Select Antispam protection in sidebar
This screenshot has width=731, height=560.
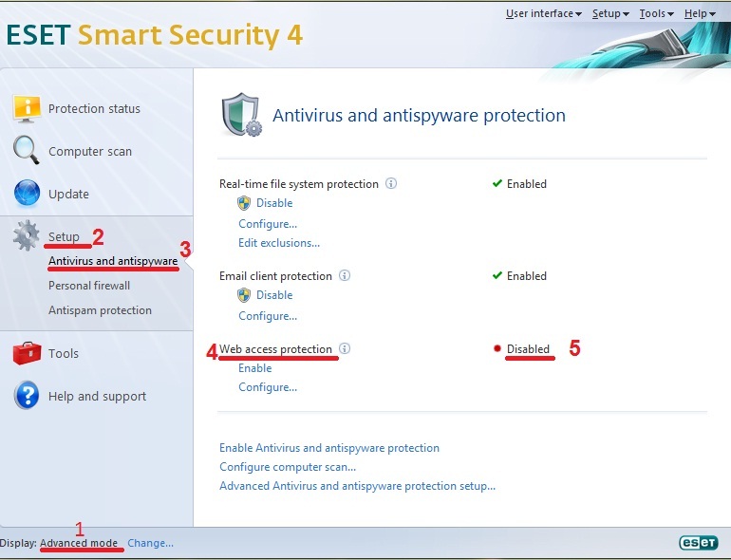100,310
